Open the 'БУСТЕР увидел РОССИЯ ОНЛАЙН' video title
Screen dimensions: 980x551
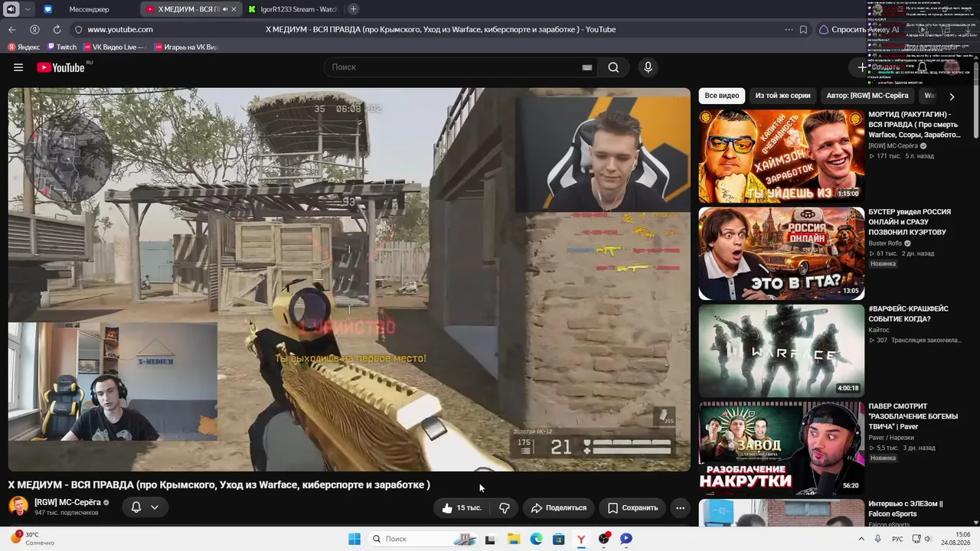910,222
